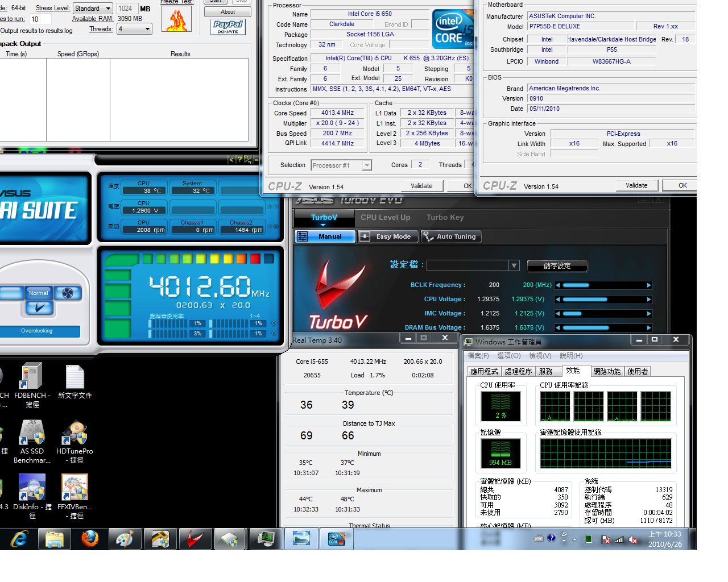
Task: Decrease DRAM Bus Voltage with the left arrow
Action: 558,328
